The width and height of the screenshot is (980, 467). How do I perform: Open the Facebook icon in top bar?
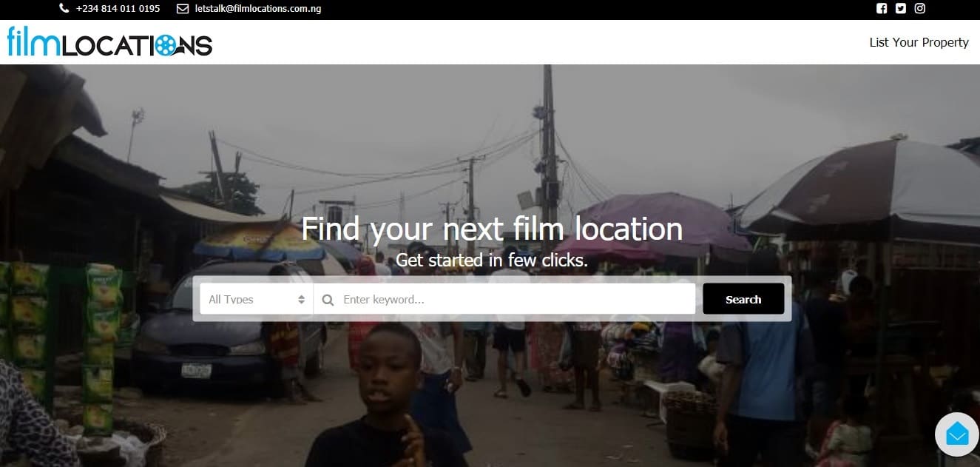click(882, 9)
